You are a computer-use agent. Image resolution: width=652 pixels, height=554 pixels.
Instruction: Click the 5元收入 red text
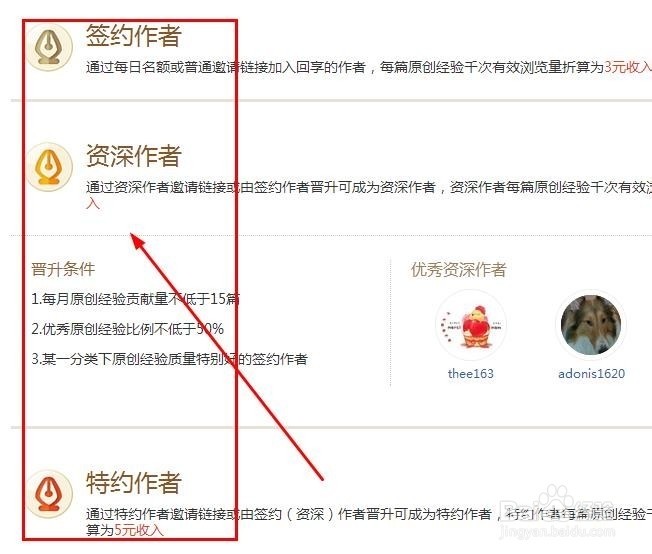[139, 530]
